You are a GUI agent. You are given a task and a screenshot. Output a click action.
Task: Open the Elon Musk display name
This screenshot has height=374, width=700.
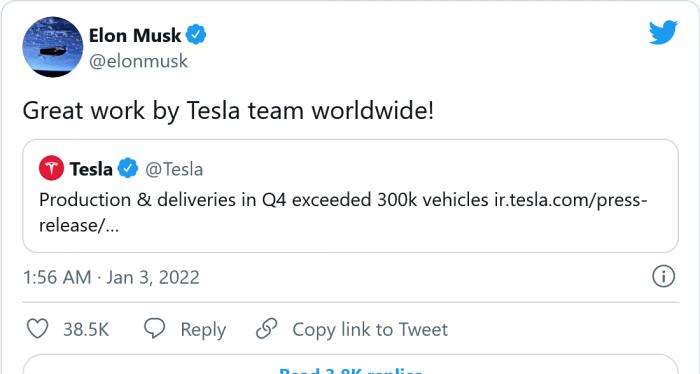[x=135, y=35]
